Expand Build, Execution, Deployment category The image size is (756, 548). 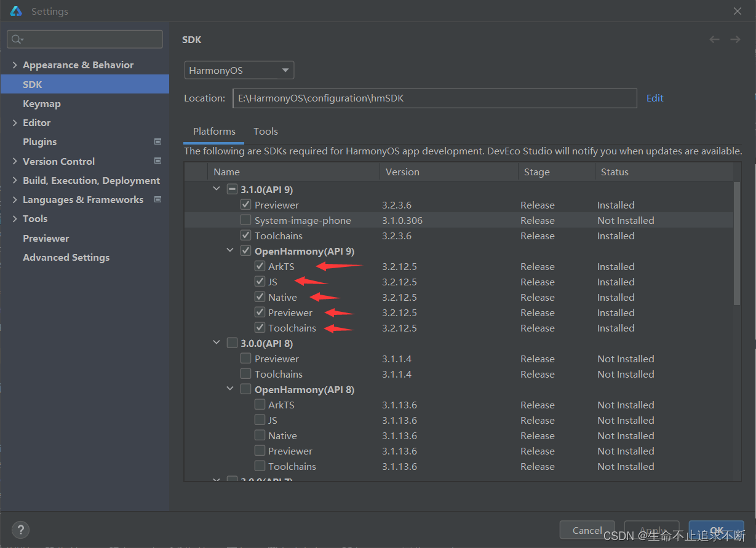15,180
